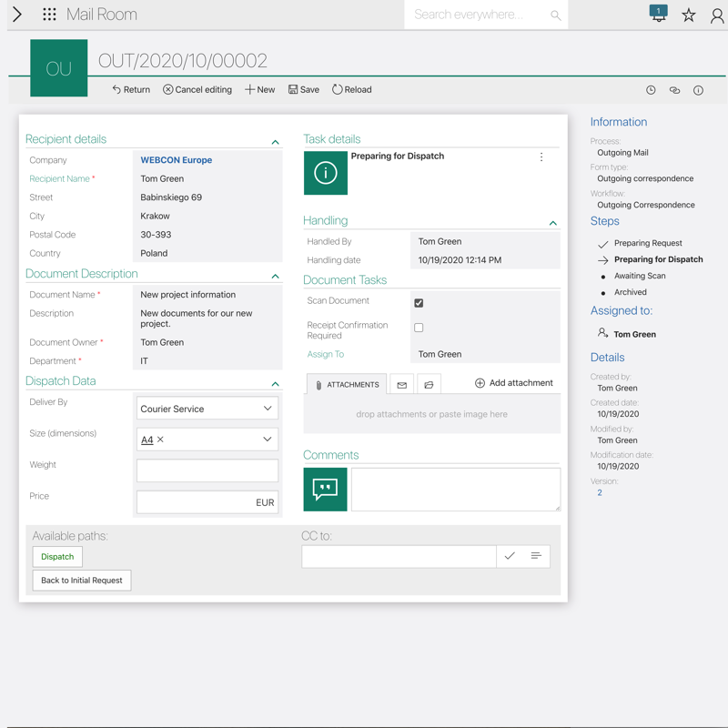Open the Size dimensions dropdown
Viewport: 728px width, 728px height.
pyautogui.click(x=268, y=440)
